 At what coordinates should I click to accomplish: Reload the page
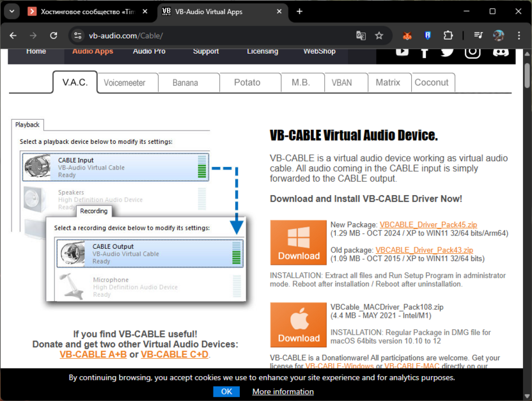pyautogui.click(x=54, y=36)
